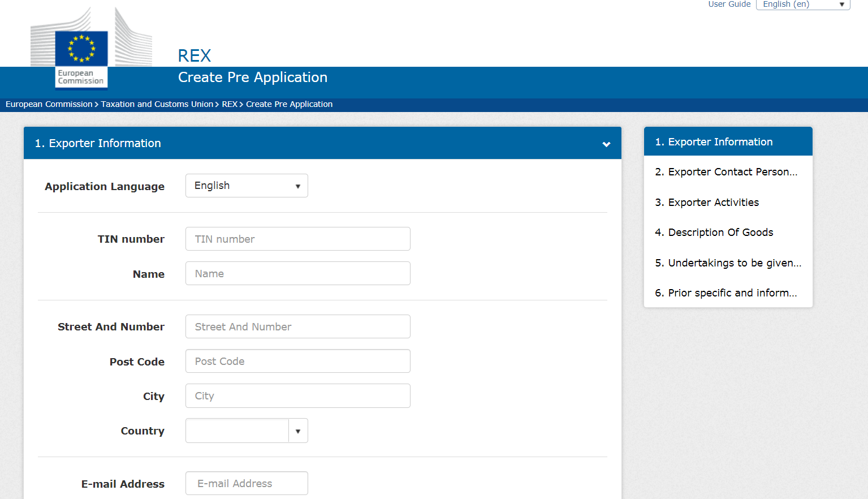The image size is (868, 499).
Task: Focus the Street And Number field
Action: coord(297,326)
